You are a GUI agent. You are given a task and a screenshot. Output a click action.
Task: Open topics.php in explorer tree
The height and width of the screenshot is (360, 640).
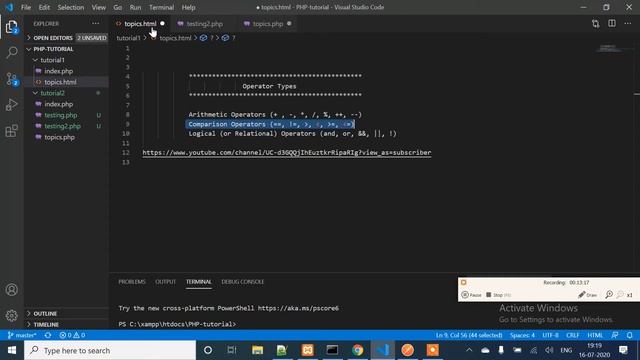click(x=60, y=137)
